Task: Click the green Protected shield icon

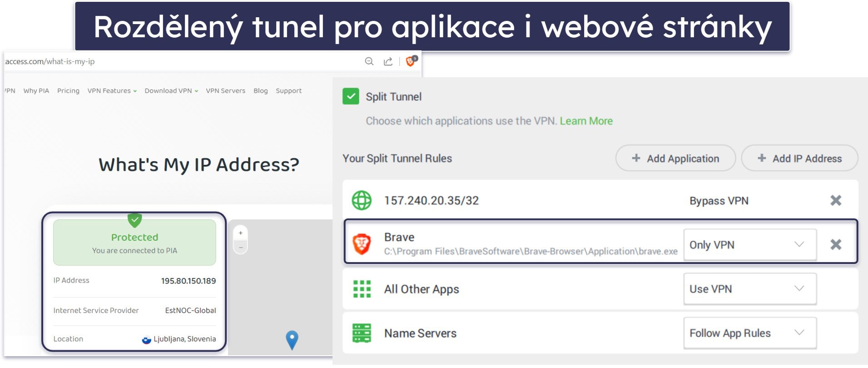Action: [x=134, y=220]
